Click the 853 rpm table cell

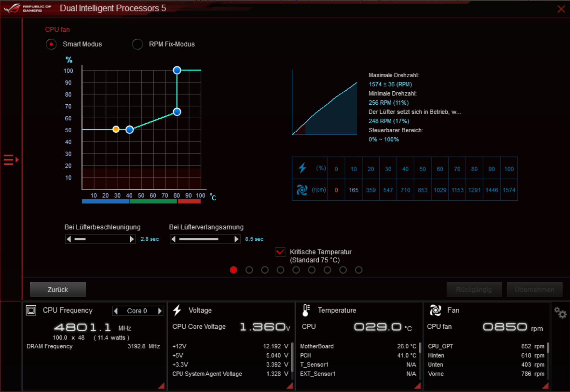[423, 190]
